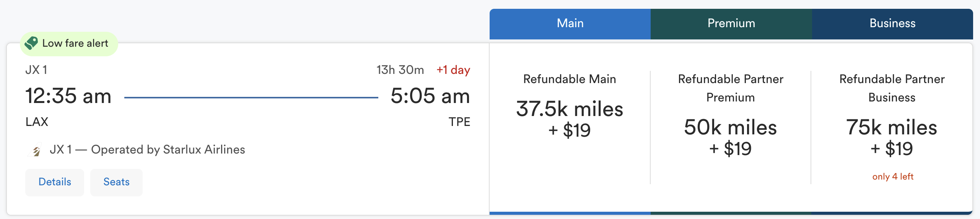980x219 pixels.
Task: Click the 'only 4 left' availability notice
Action: click(892, 177)
